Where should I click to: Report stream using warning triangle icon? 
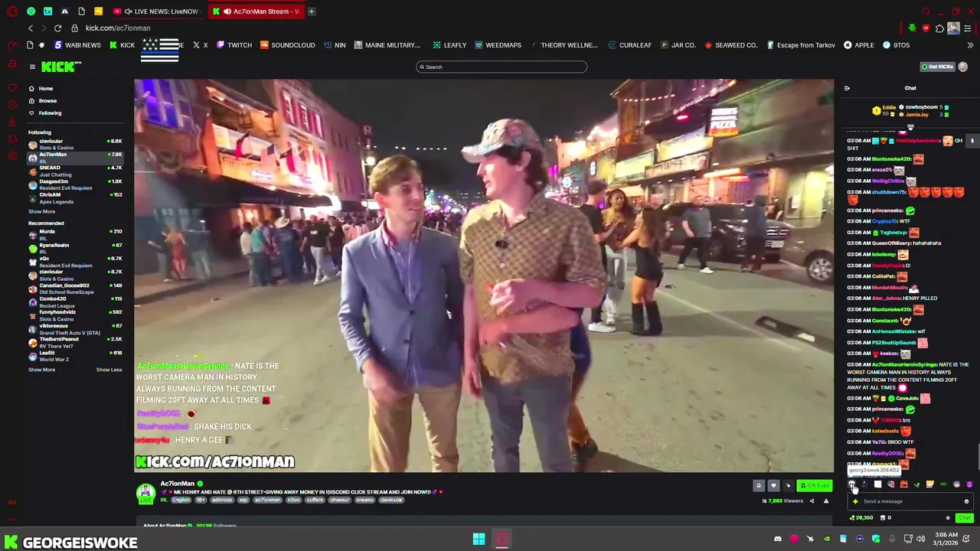coord(826,501)
